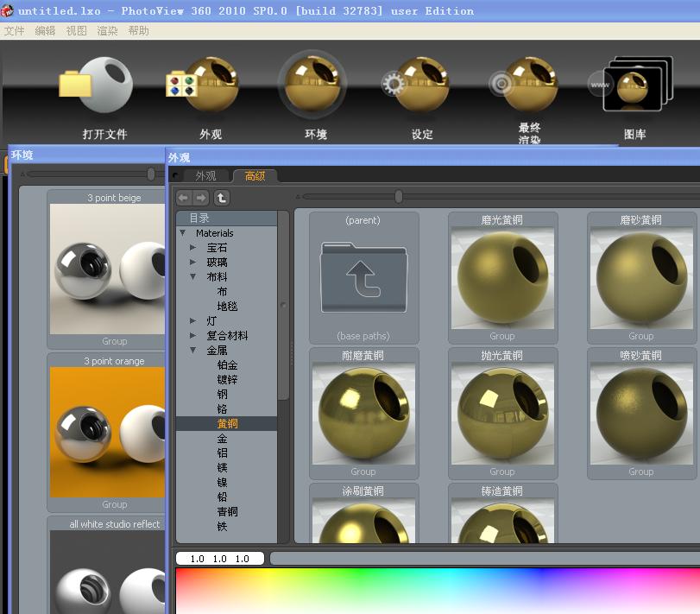Open the (parent) folder thumbnail
700x614 pixels.
pos(363,278)
